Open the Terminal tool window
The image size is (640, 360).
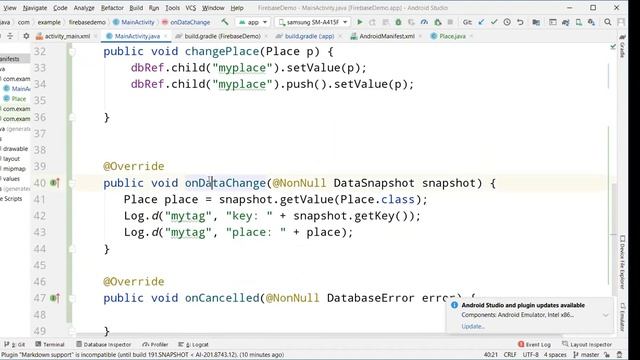point(50,344)
